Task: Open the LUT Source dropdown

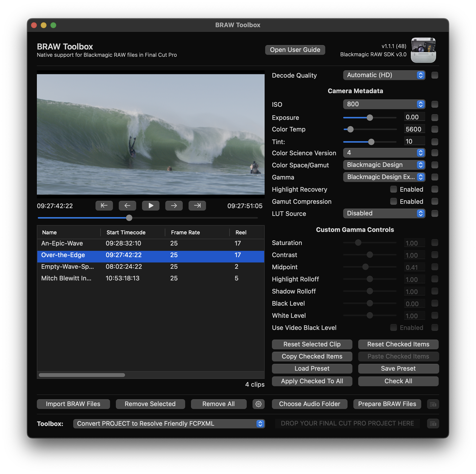Action: 384,213
